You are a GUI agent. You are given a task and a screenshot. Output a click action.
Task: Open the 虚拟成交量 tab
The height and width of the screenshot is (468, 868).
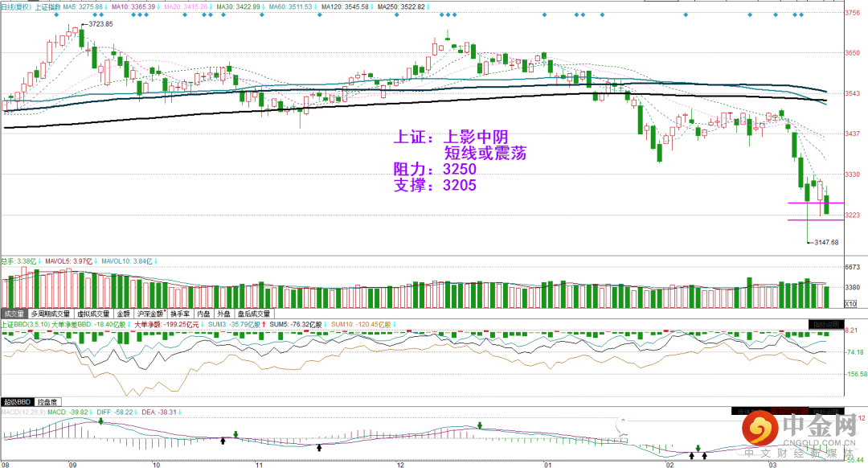point(93,314)
